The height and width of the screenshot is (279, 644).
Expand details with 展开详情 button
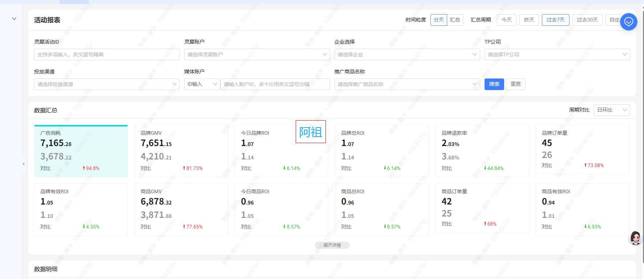pyautogui.click(x=332, y=245)
